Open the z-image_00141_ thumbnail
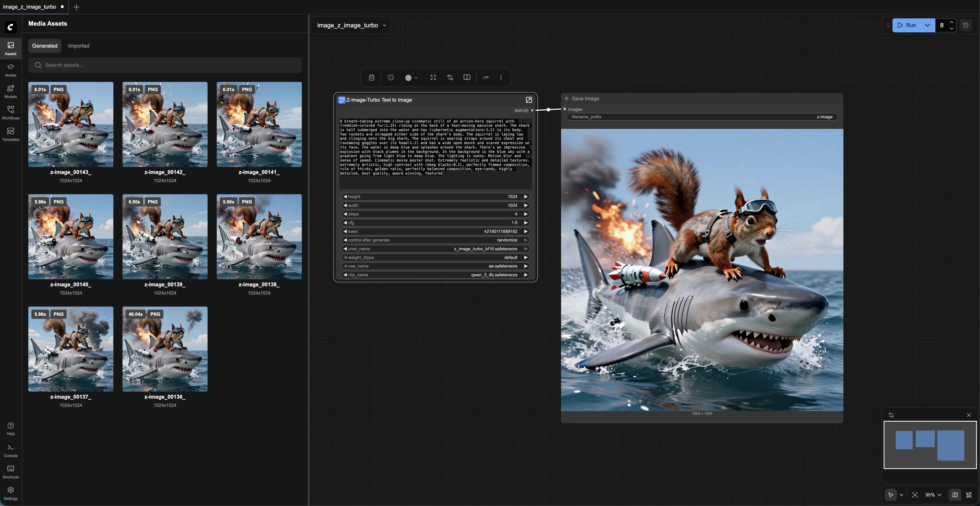The width and height of the screenshot is (980, 506). pos(259,124)
